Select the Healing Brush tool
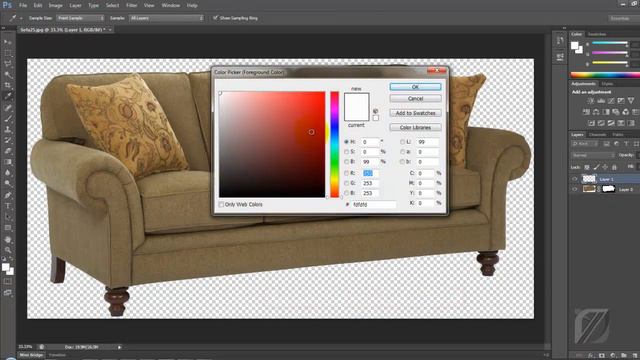640x360 pixels. [x=8, y=108]
